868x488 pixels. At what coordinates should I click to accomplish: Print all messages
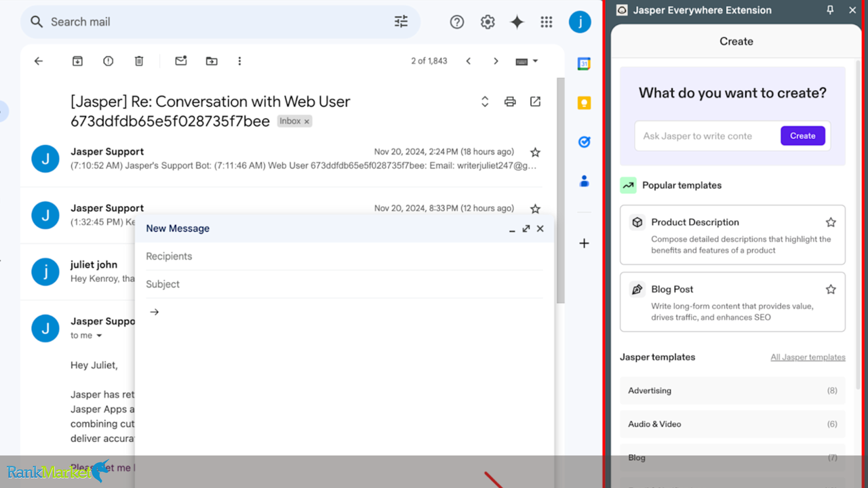[510, 102]
